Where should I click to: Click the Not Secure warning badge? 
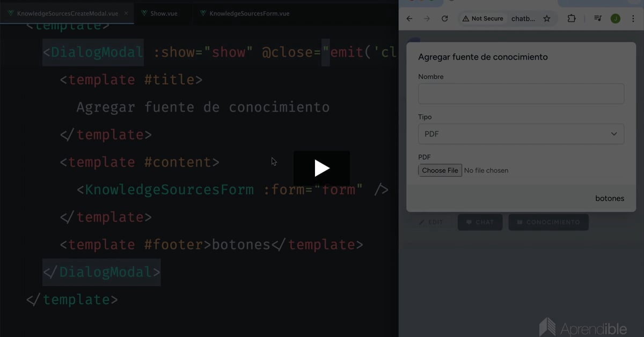(x=483, y=19)
